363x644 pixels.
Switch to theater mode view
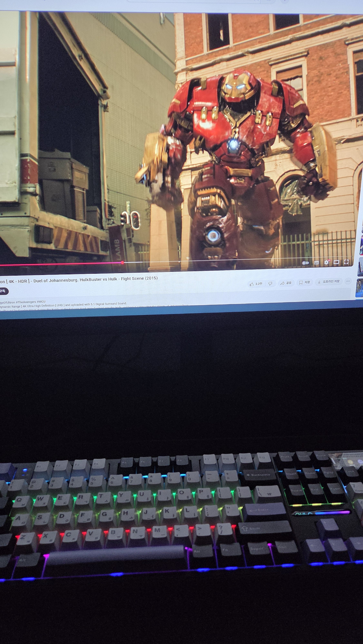(336, 262)
